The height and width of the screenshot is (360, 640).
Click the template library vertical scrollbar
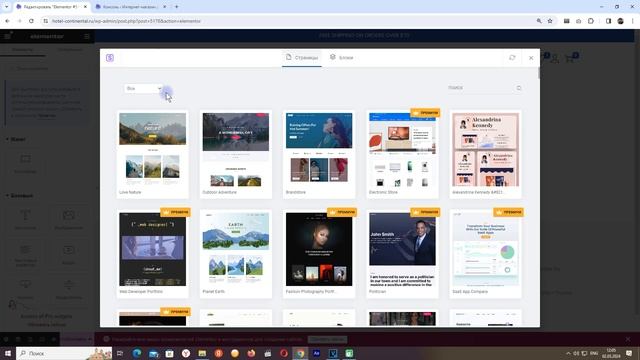click(x=539, y=73)
